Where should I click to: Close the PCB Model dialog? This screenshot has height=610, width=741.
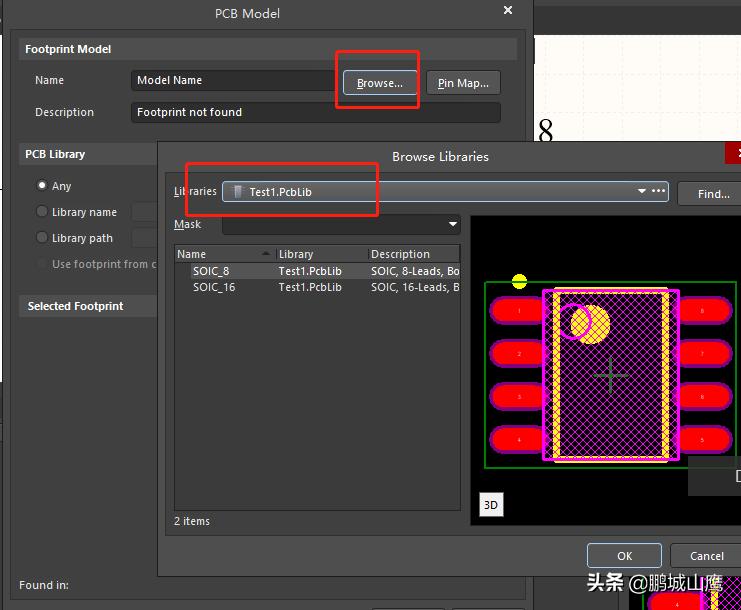point(508,11)
